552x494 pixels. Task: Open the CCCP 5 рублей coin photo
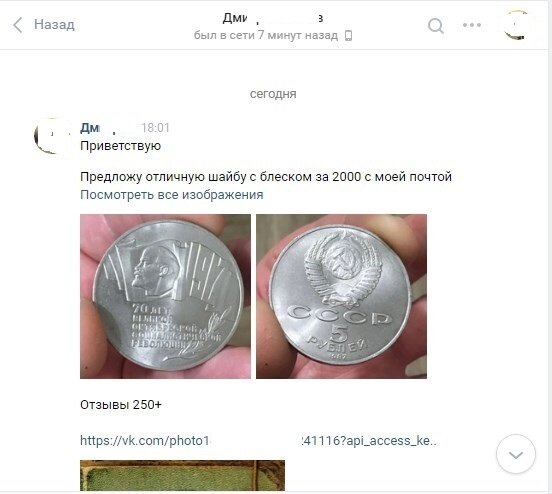(341, 296)
